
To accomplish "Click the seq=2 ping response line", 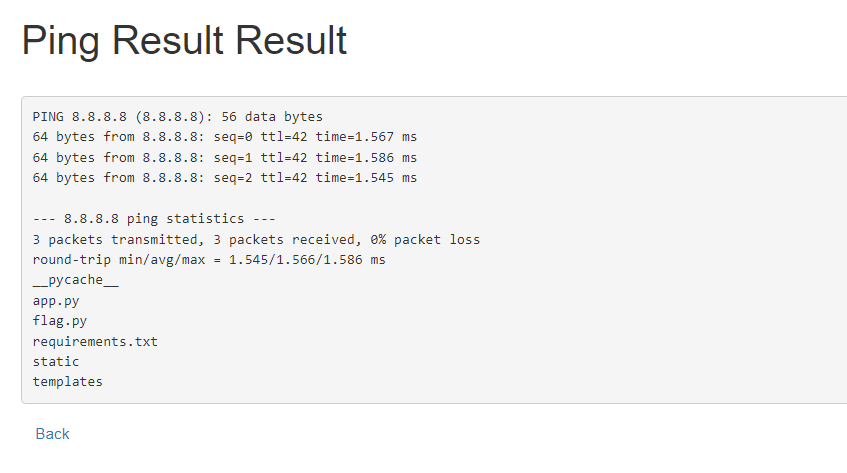I will click(225, 178).
